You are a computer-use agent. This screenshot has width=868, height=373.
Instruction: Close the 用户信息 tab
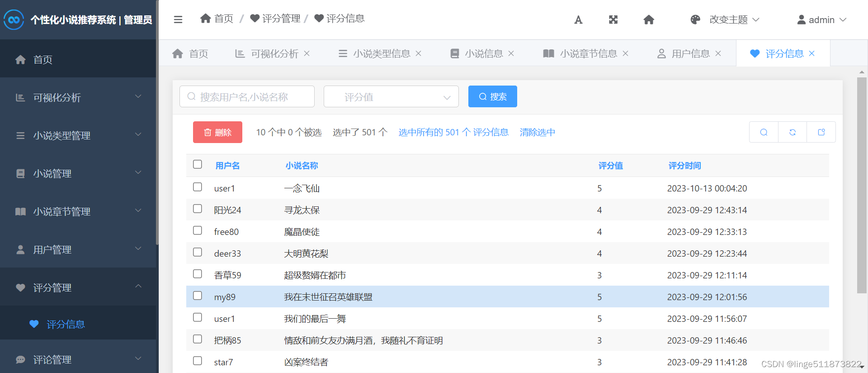point(718,53)
